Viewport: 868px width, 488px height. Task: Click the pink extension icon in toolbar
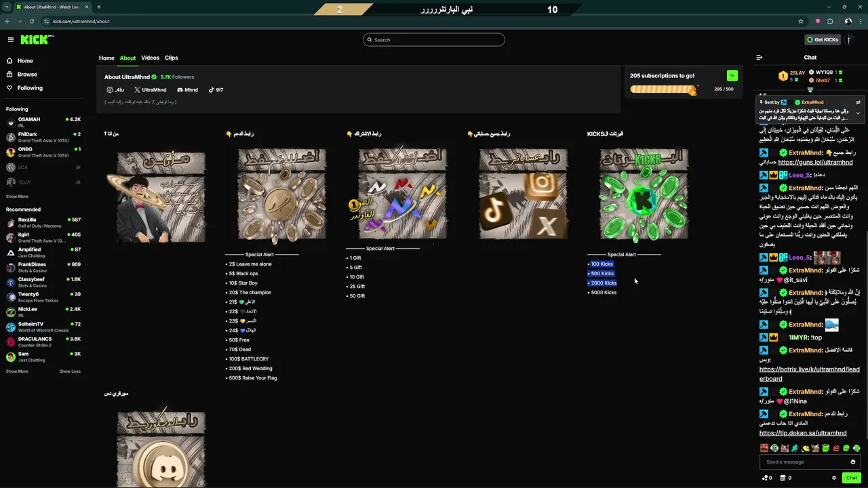tap(818, 21)
